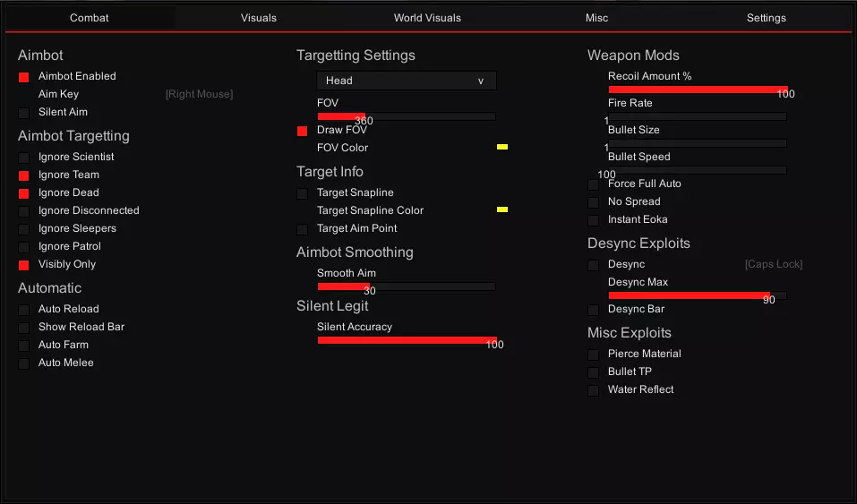Click the Right Mouse aim key binding
Viewport: 857px width, 504px height.
point(199,94)
